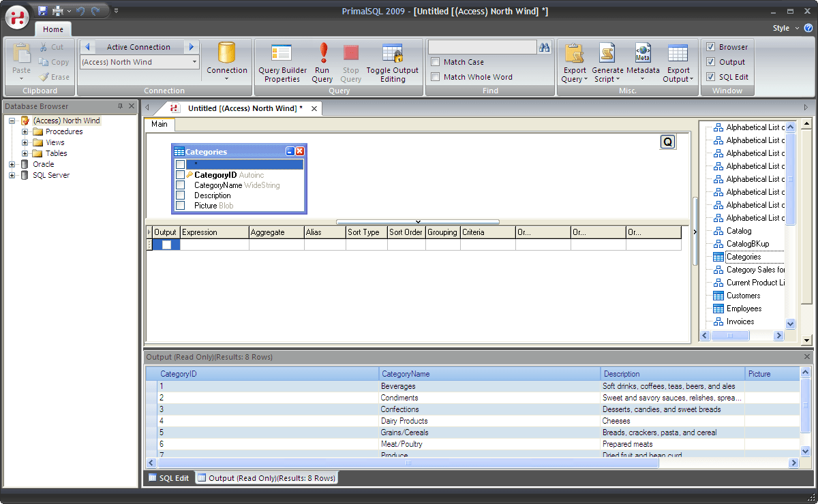This screenshot has height=504, width=818.
Task: Uncheck Browser in the Window group
Action: pyautogui.click(x=711, y=46)
